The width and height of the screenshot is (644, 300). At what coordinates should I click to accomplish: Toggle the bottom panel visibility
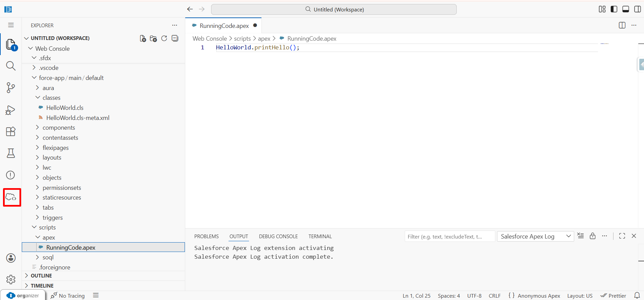pyautogui.click(x=626, y=9)
